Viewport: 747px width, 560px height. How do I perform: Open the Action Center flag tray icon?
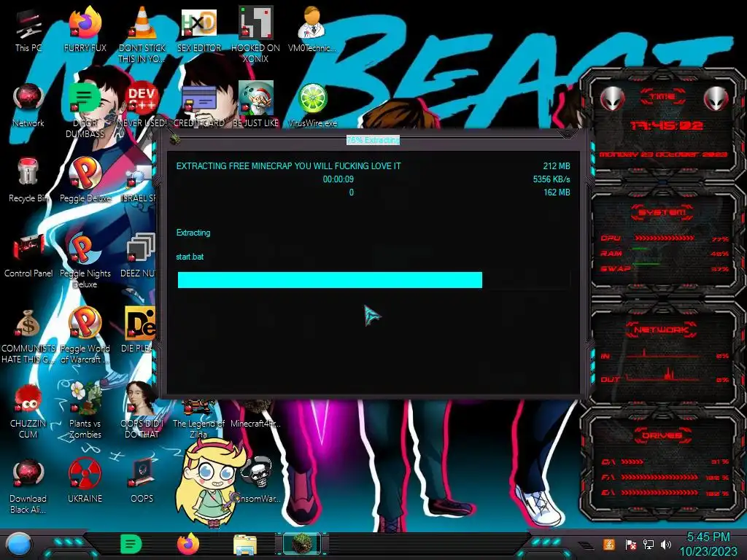(630, 544)
